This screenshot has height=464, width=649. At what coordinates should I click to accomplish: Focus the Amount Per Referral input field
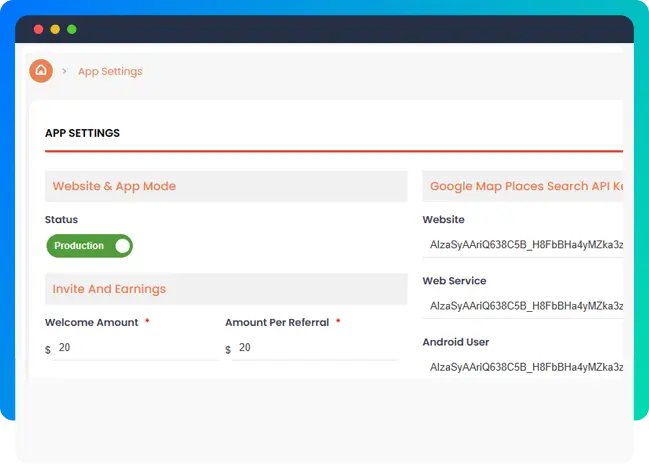coord(315,348)
